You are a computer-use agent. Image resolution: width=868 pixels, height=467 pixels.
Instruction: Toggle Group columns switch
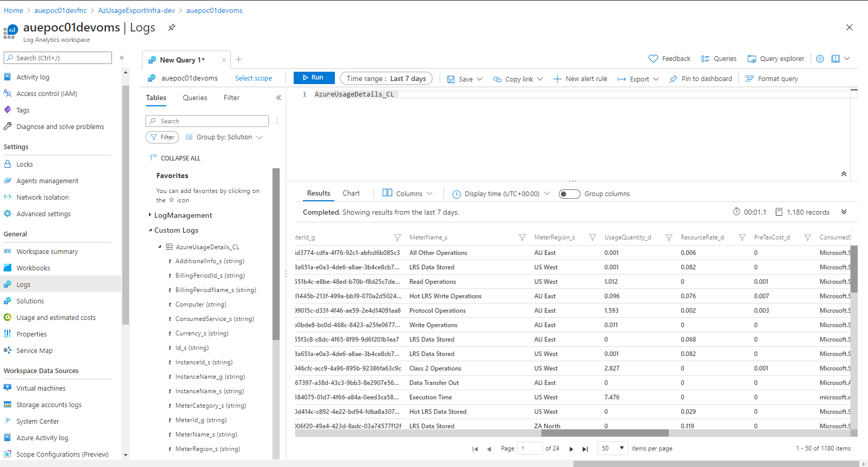pos(569,194)
